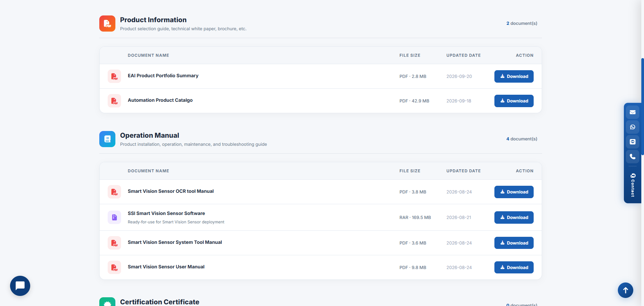The width and height of the screenshot is (644, 306).
Task: Select 'SSI Smart Vision Sensor Software' name
Action: pyautogui.click(x=166, y=213)
